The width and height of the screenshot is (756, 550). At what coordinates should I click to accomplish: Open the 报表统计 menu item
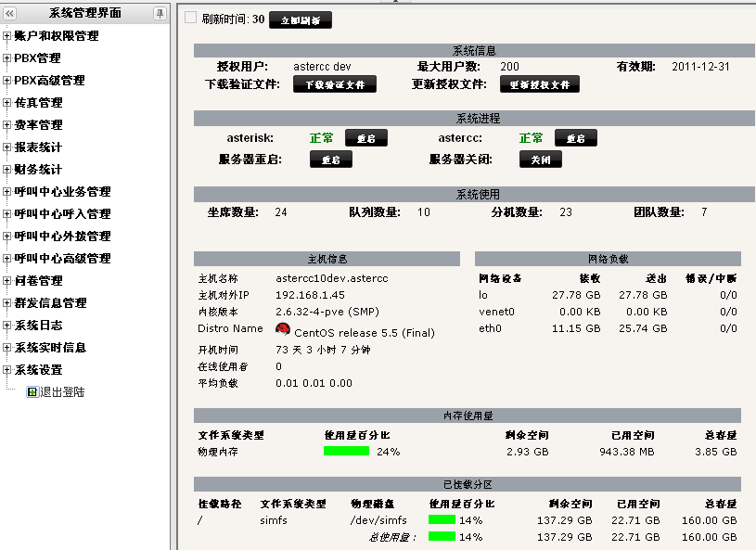[x=38, y=147]
